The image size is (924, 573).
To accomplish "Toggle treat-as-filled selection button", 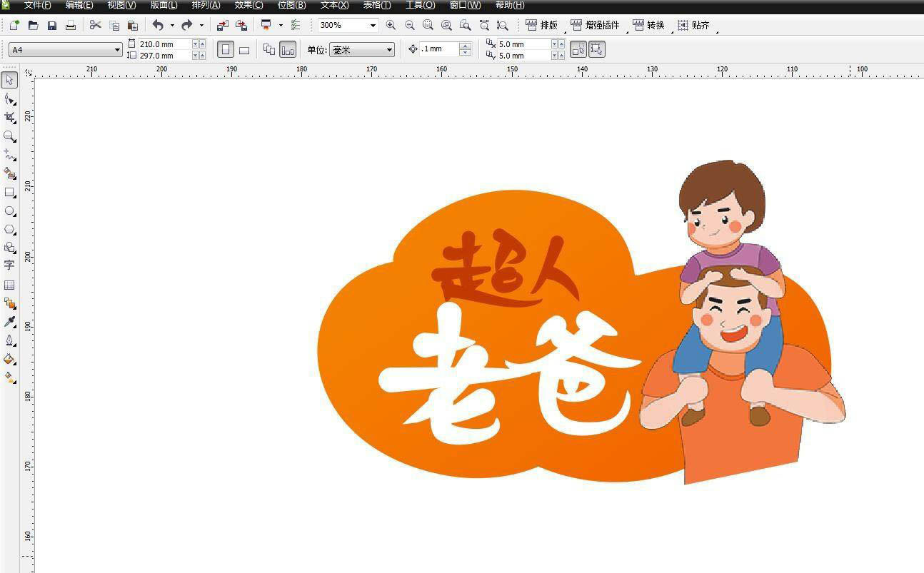I will (578, 49).
